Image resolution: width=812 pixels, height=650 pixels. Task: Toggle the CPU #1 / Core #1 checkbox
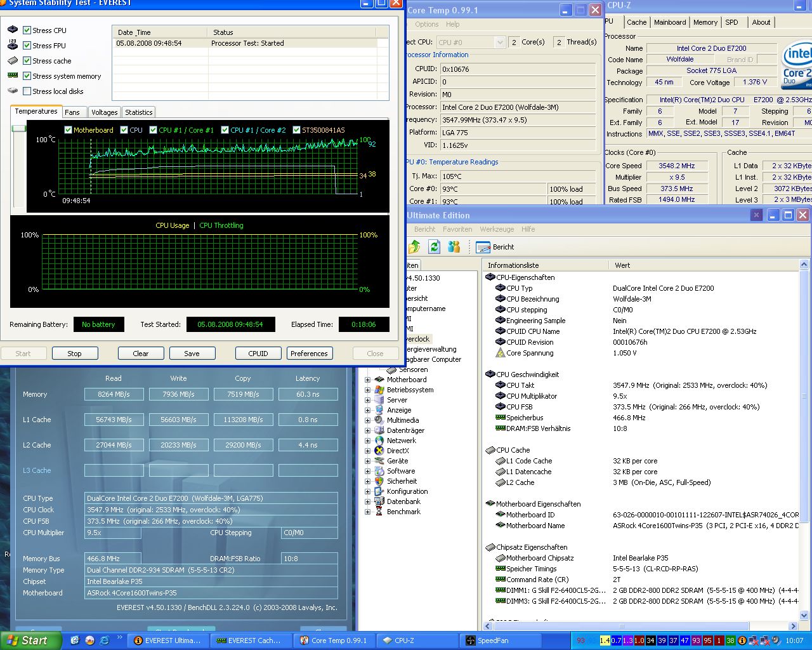pyautogui.click(x=153, y=130)
